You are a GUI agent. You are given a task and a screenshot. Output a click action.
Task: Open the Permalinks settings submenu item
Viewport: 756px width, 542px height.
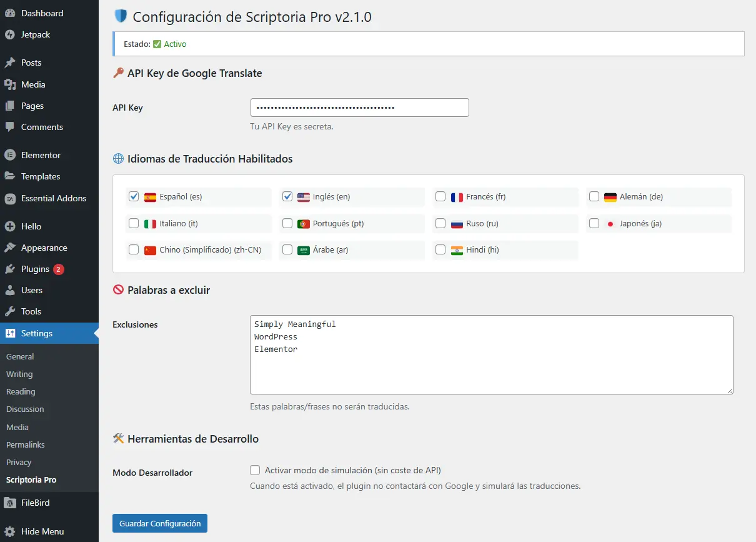[x=26, y=444]
